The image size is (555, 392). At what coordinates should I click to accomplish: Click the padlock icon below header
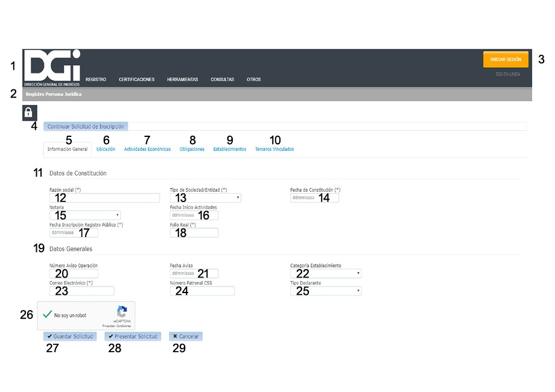tap(29, 113)
